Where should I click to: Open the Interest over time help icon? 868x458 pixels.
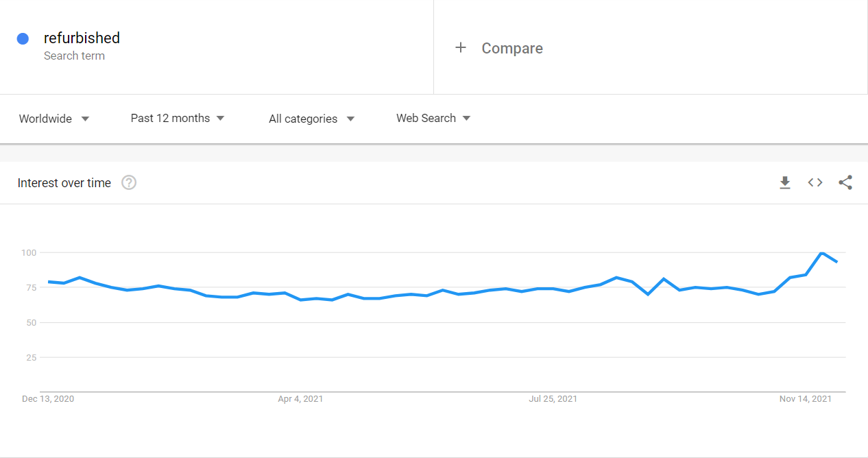[129, 183]
